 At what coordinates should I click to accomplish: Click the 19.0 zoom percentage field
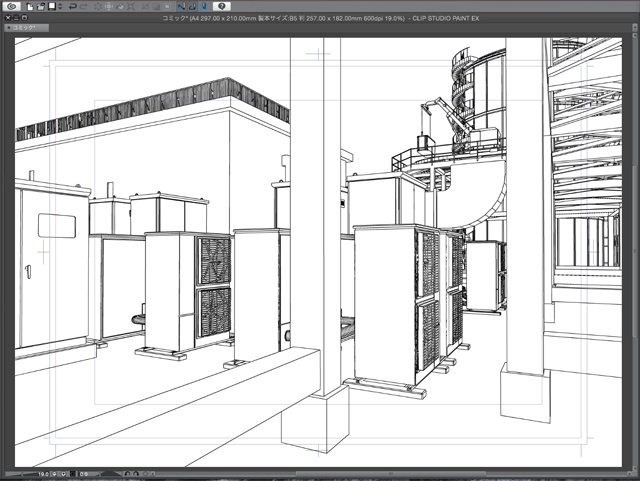tap(44, 474)
